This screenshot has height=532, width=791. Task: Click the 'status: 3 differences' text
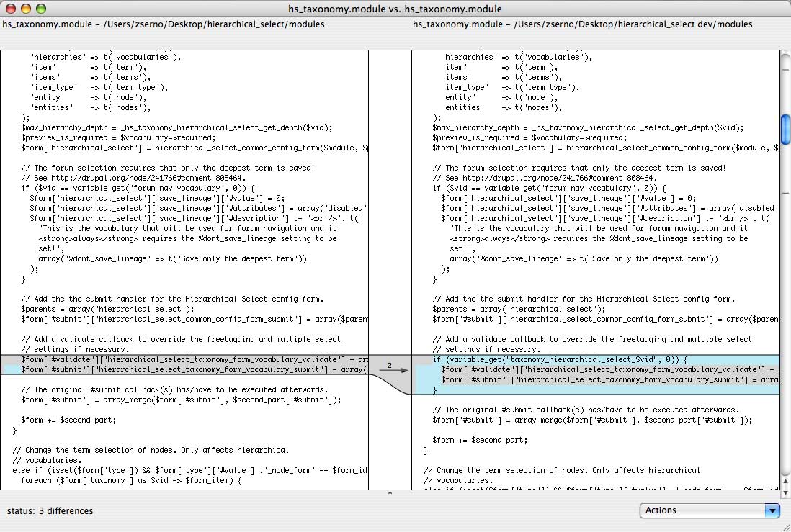pyautogui.click(x=50, y=511)
